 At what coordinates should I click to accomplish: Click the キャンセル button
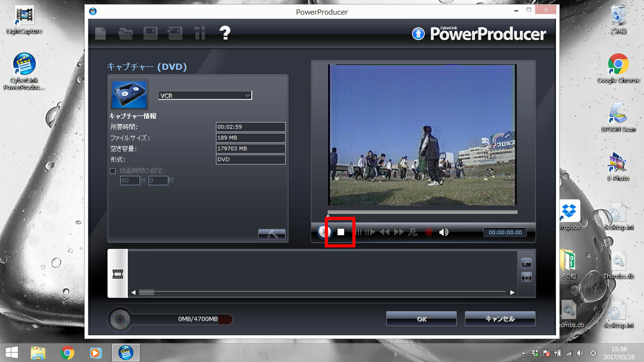tap(500, 319)
